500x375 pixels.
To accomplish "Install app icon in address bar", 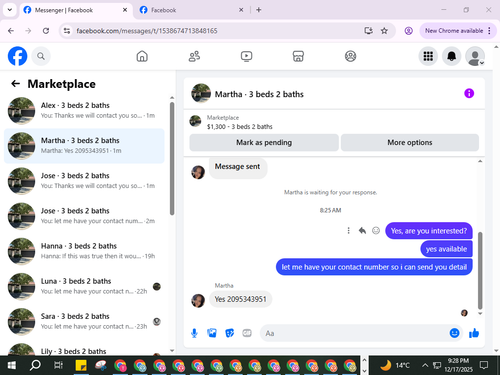I will point(368,31).
